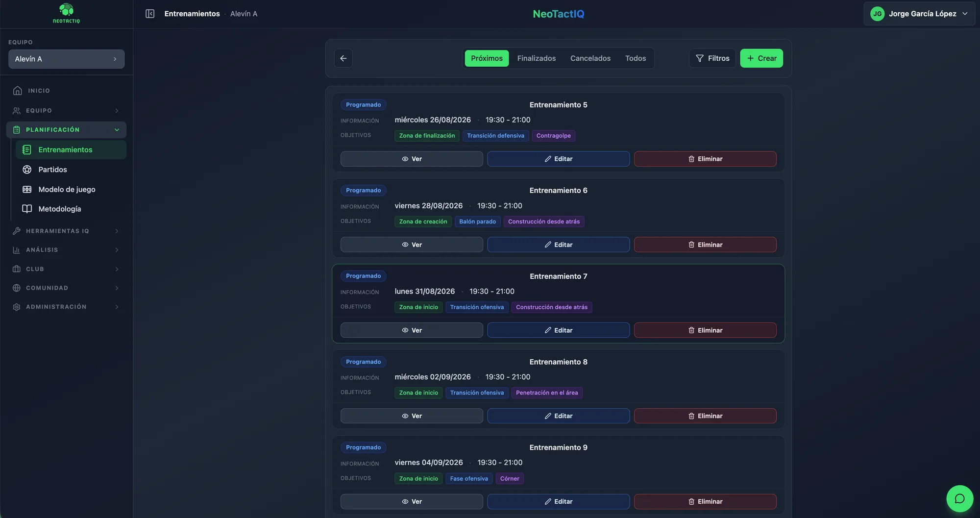Switch to the Finalizados tab

click(x=537, y=58)
